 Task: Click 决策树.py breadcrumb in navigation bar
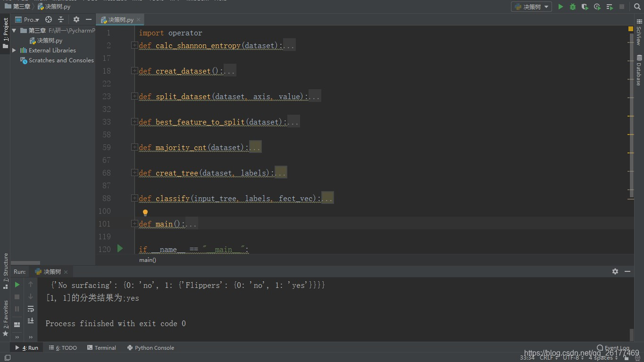tap(53, 7)
